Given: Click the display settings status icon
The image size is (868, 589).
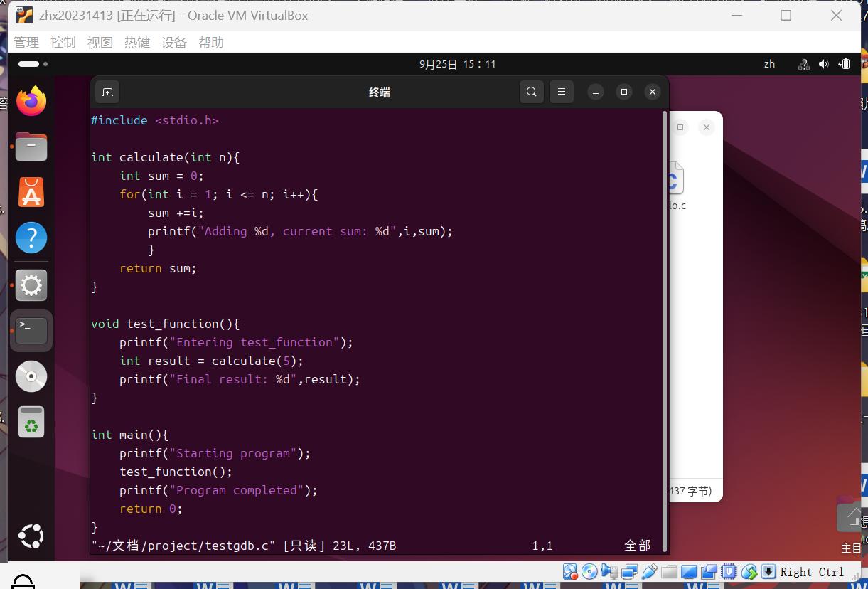Looking at the screenshot, I should [x=688, y=572].
